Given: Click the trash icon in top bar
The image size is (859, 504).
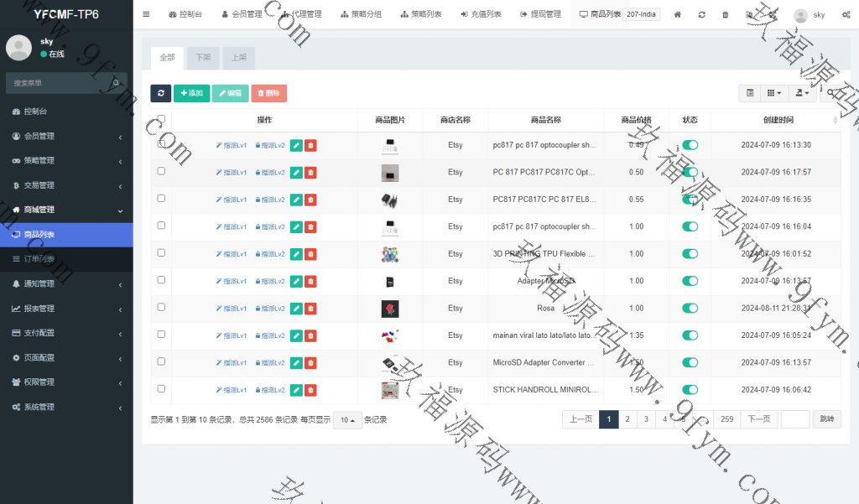Looking at the screenshot, I should tap(725, 14).
